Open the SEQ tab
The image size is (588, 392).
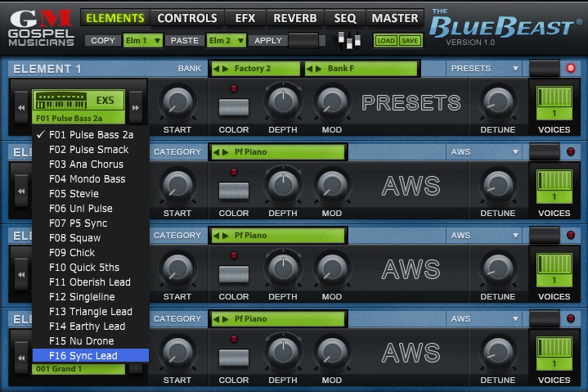(x=345, y=18)
